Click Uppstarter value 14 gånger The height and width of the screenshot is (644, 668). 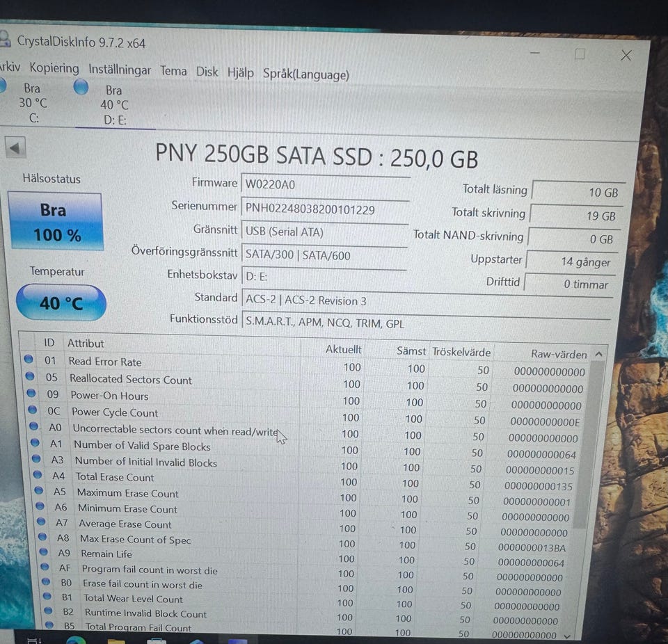tap(572, 261)
